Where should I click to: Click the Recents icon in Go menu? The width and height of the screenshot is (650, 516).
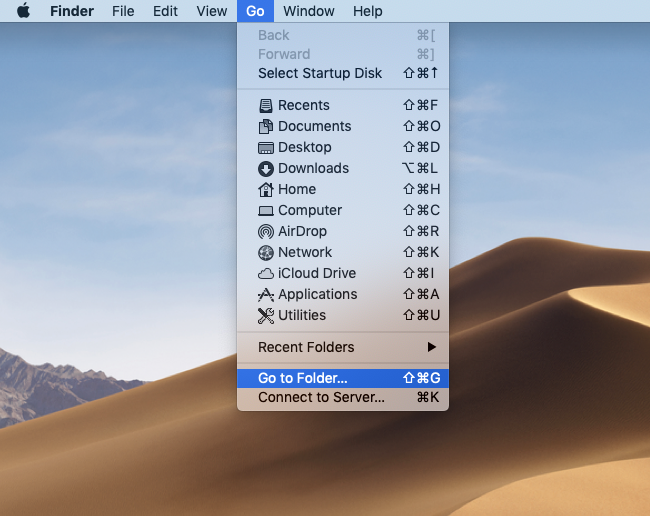tap(266, 106)
